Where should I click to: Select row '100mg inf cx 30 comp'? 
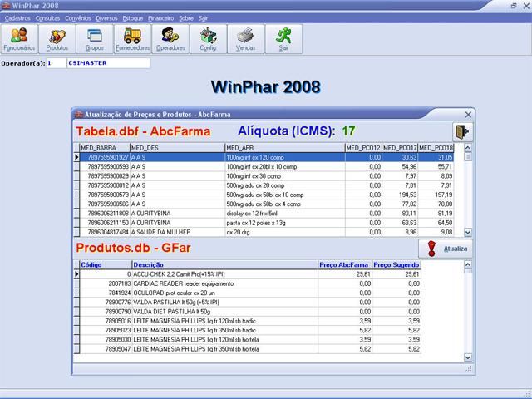(264, 176)
